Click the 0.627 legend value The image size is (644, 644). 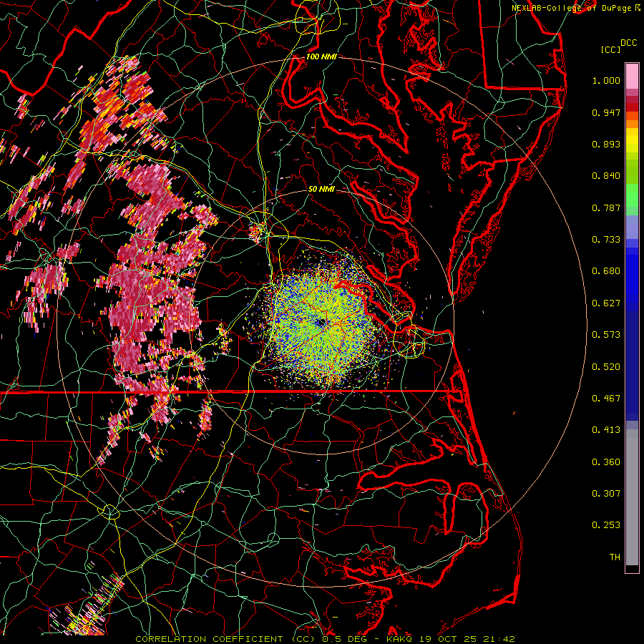pyautogui.click(x=606, y=303)
